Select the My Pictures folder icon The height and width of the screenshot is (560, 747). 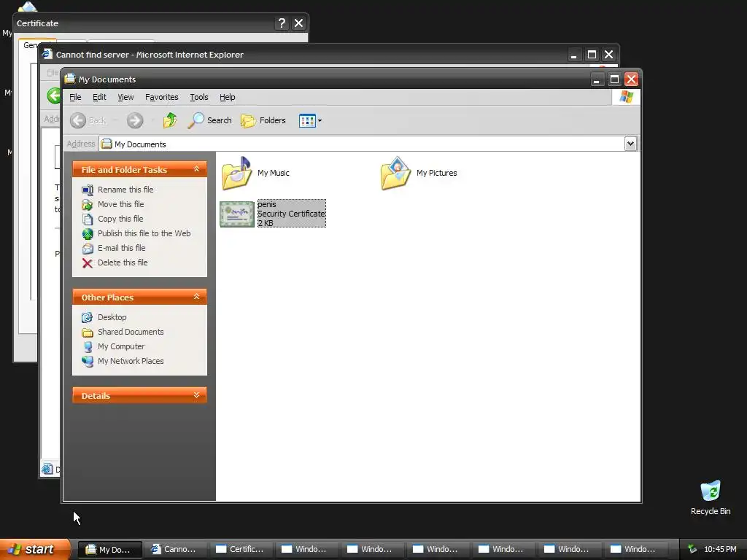[x=395, y=174]
